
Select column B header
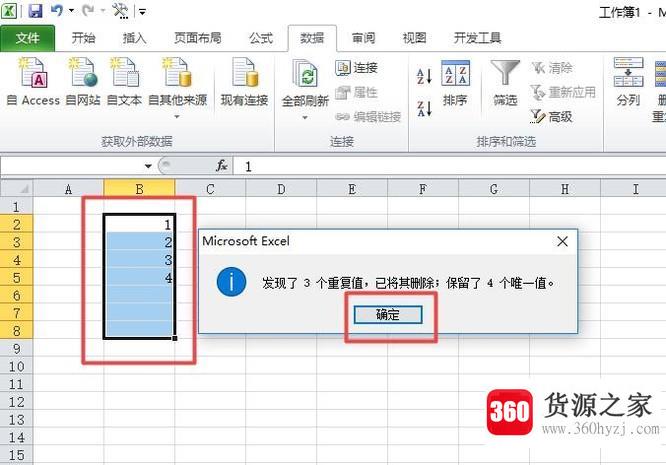(x=139, y=189)
